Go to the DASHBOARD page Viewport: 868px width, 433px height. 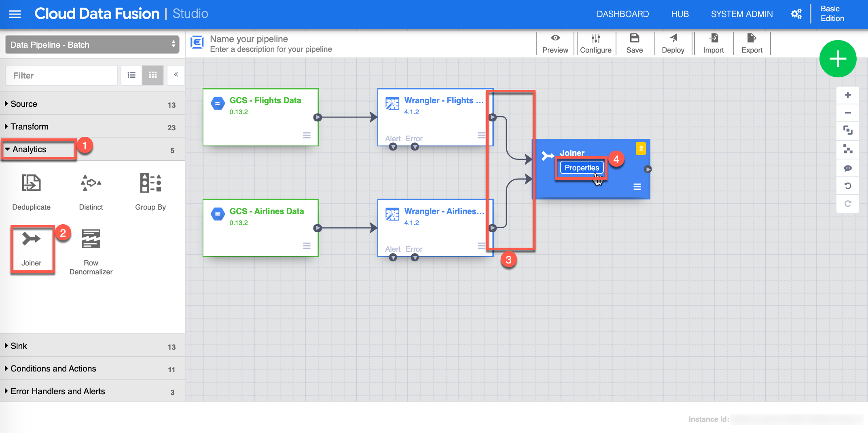click(622, 14)
